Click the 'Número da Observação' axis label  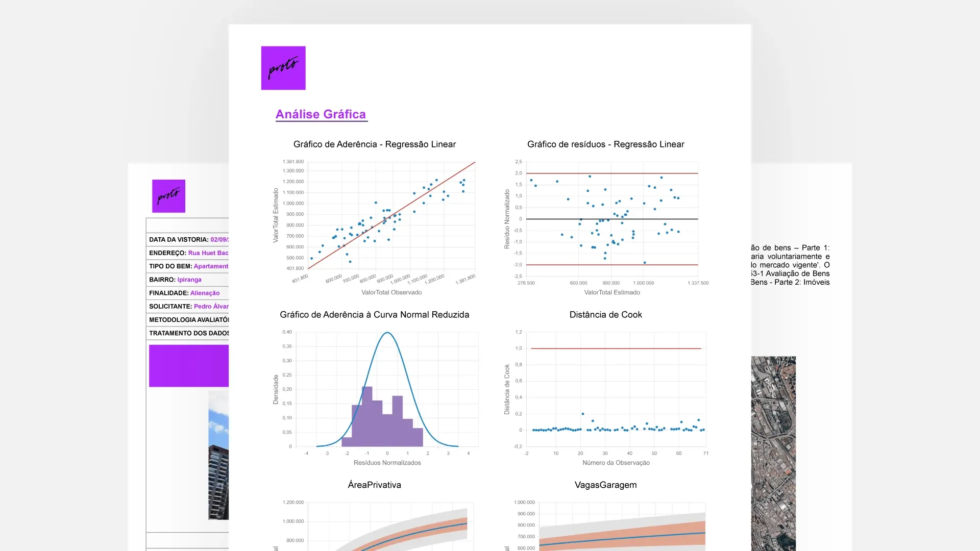[616, 463]
